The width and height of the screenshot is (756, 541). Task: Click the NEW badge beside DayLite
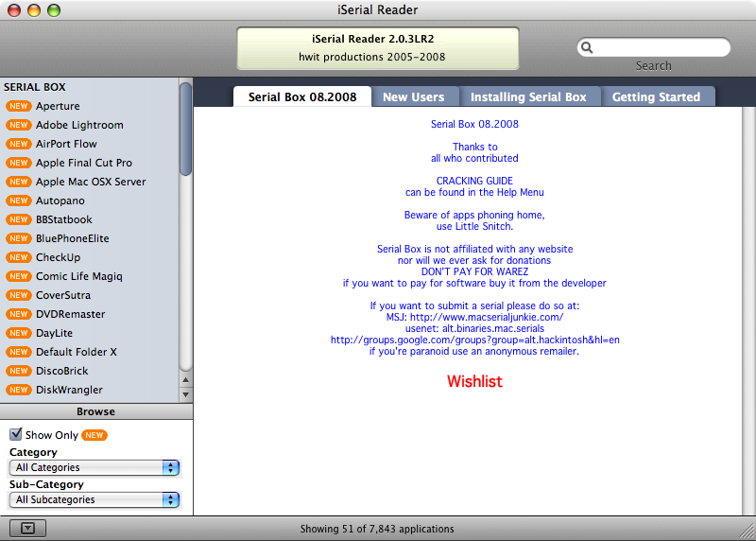coord(18,333)
